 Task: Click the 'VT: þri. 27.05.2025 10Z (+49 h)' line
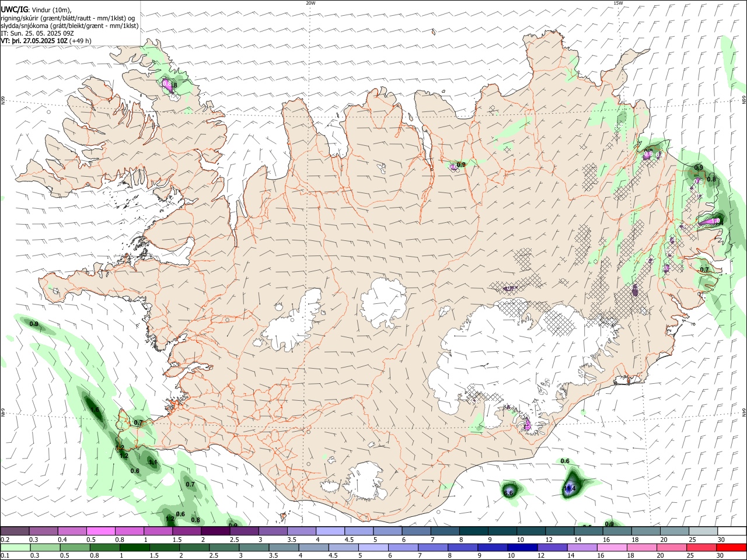point(46,41)
